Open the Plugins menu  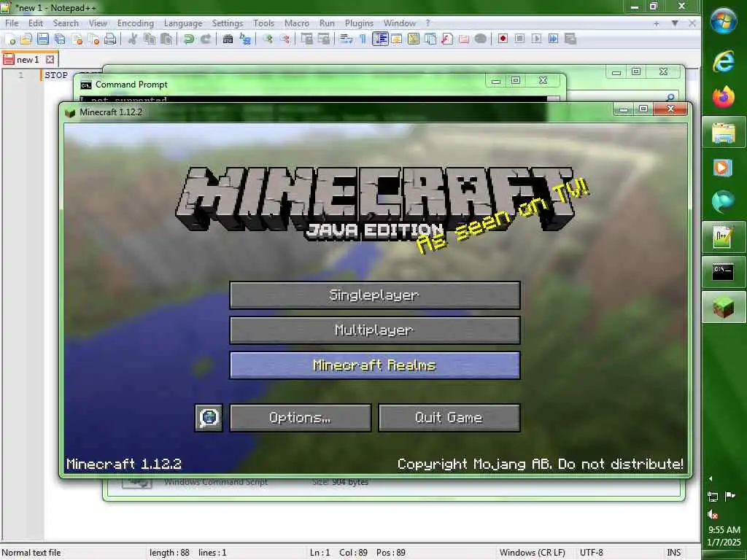pyautogui.click(x=359, y=23)
